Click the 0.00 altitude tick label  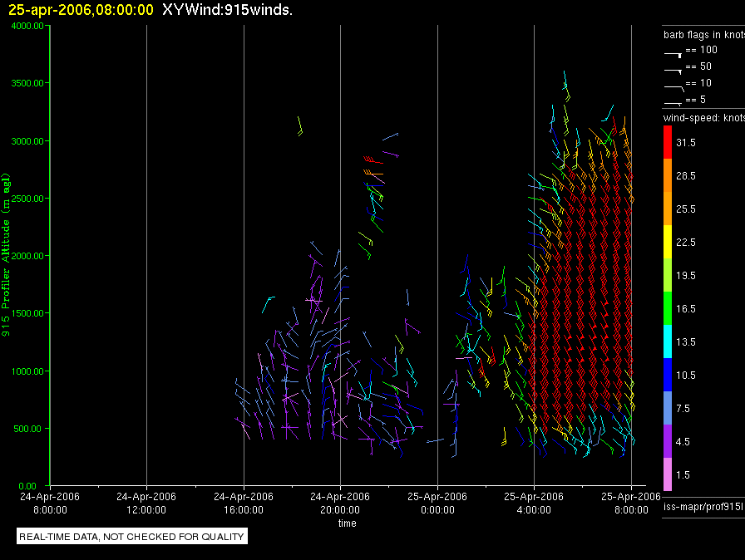click(x=27, y=486)
